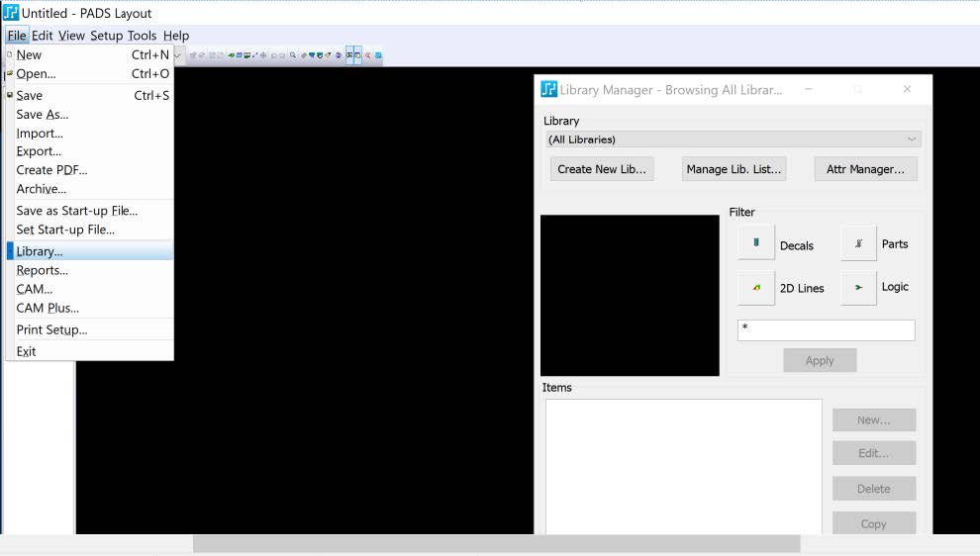Select Archive... menu entry
This screenshot has width=980, height=556.
[x=89, y=189]
